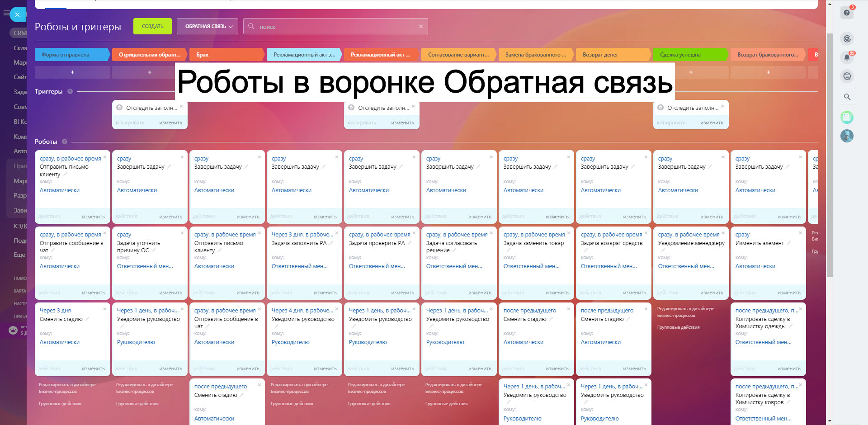Add a trigger with plus under Форма отправлена
868x425 pixels.
tap(72, 72)
